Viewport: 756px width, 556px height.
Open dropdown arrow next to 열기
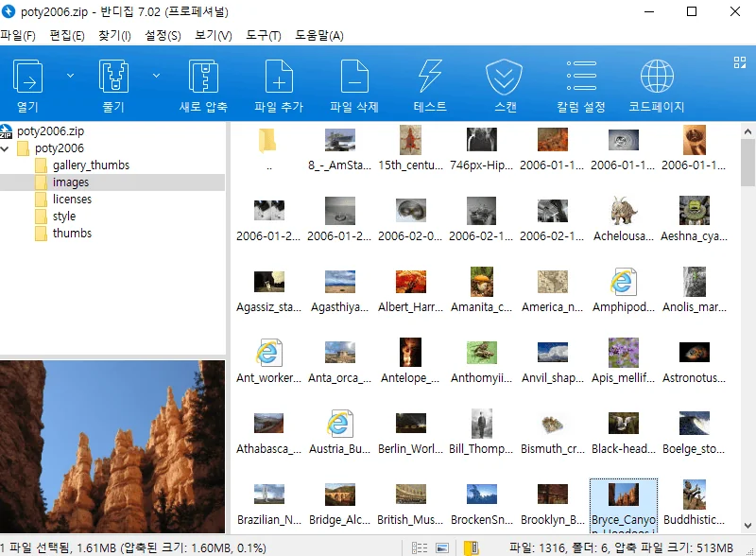coord(70,76)
